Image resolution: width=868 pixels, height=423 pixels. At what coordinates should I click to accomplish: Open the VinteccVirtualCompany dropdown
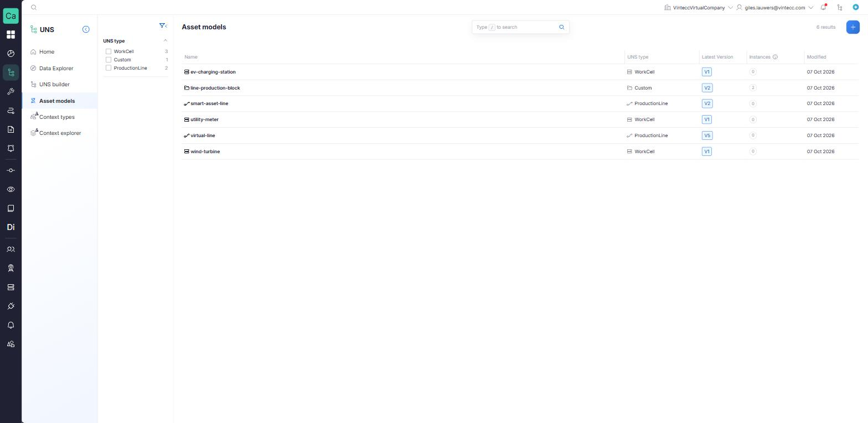click(699, 8)
